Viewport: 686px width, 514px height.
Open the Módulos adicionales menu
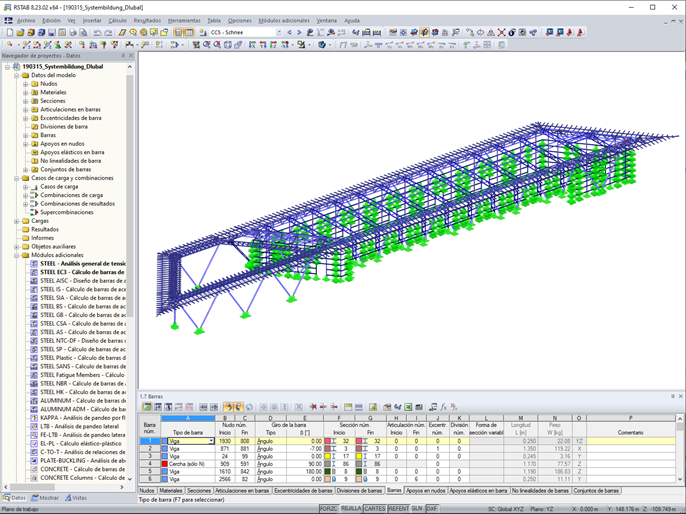283,20
